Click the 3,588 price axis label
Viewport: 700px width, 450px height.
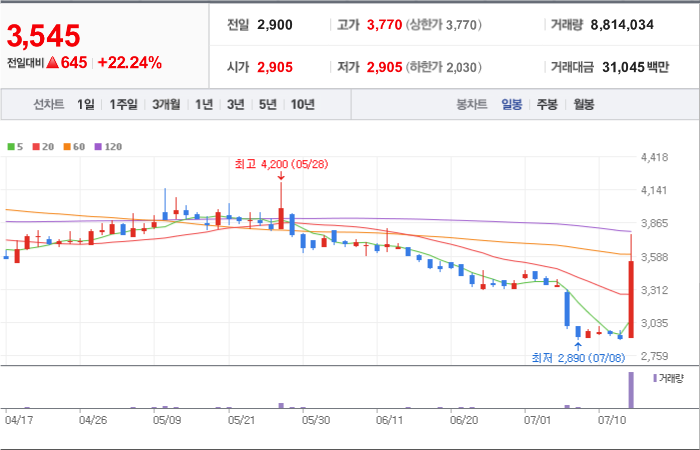[654, 257]
